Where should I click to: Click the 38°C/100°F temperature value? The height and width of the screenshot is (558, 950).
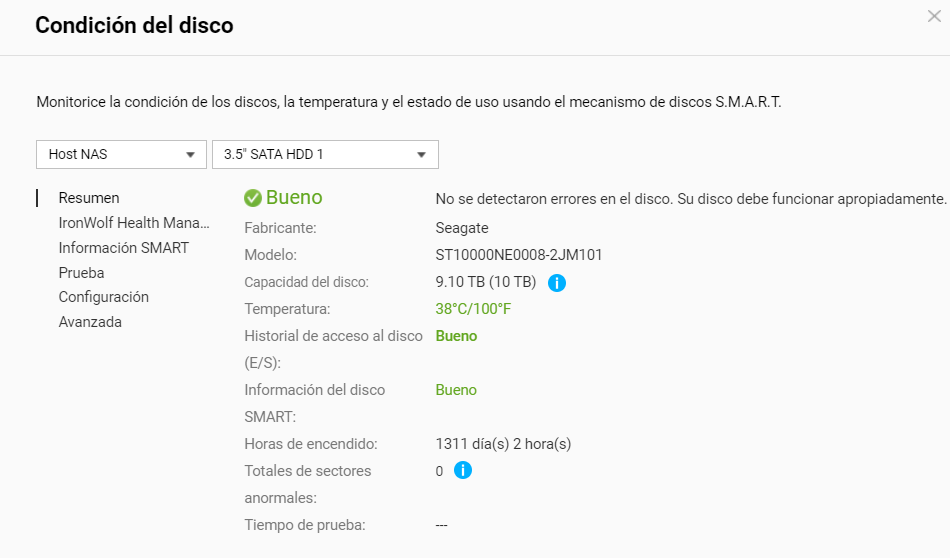(x=473, y=309)
